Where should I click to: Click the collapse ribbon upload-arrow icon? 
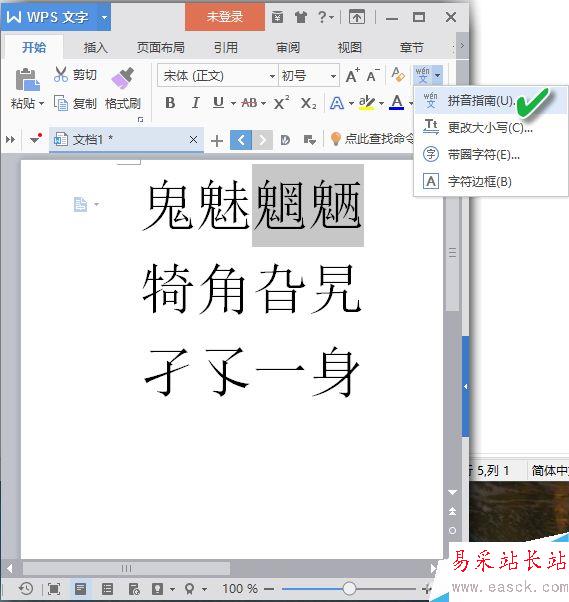pos(357,17)
